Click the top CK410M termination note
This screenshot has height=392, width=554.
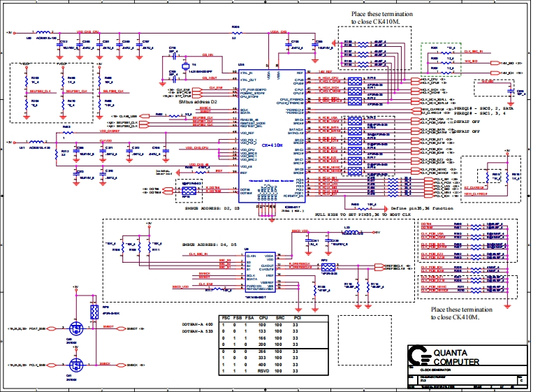pyautogui.click(x=381, y=18)
